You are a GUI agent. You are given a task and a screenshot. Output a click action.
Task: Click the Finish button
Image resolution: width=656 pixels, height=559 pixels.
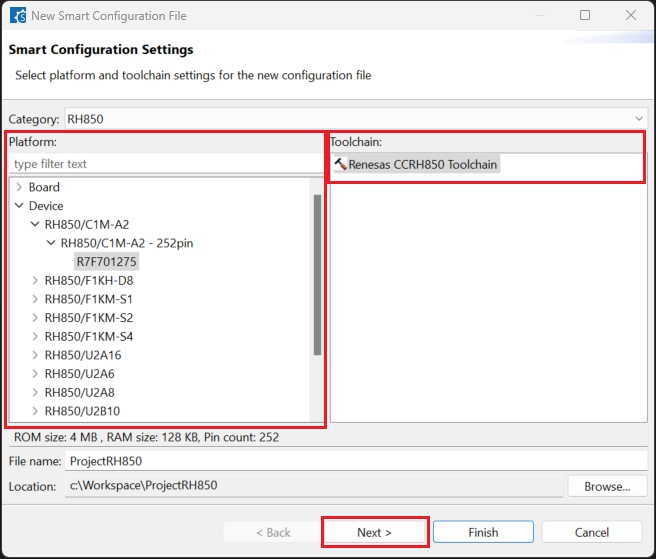[x=483, y=532]
